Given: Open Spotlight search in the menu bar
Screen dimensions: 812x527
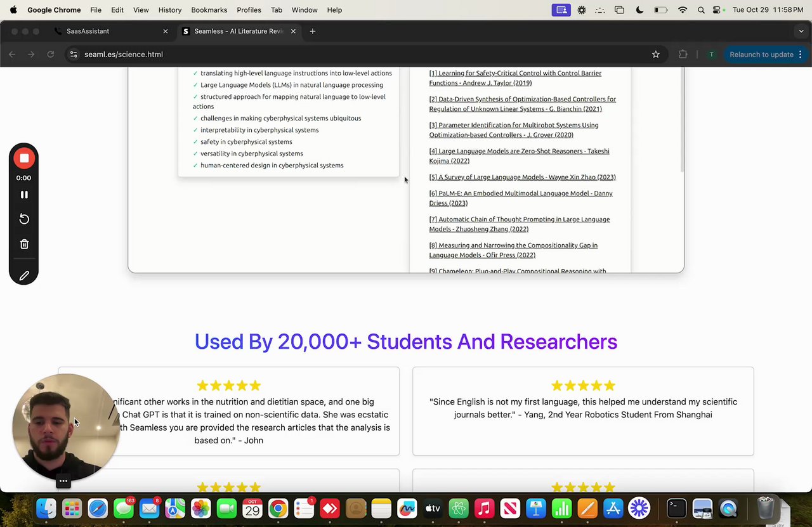Looking at the screenshot, I should point(701,10).
